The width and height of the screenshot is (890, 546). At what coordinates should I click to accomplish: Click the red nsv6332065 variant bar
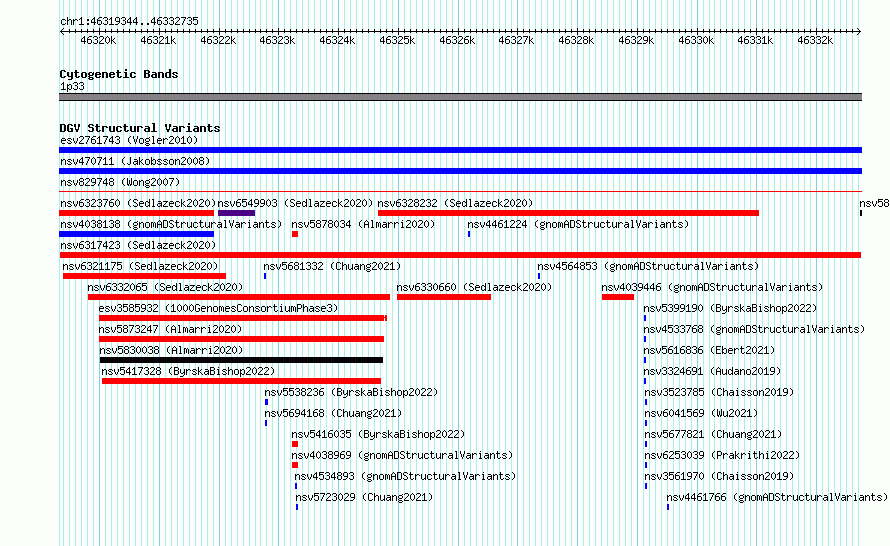click(x=239, y=297)
